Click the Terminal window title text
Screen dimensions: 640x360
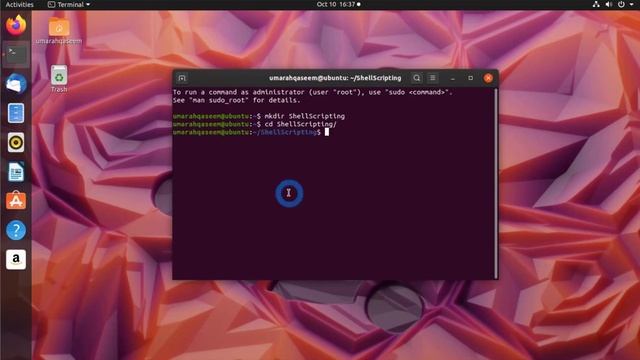coord(335,78)
